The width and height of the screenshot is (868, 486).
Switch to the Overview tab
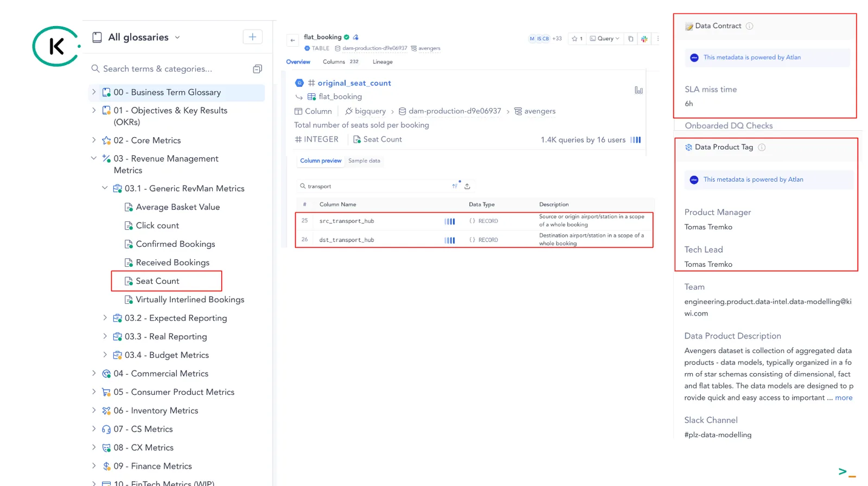tap(298, 62)
